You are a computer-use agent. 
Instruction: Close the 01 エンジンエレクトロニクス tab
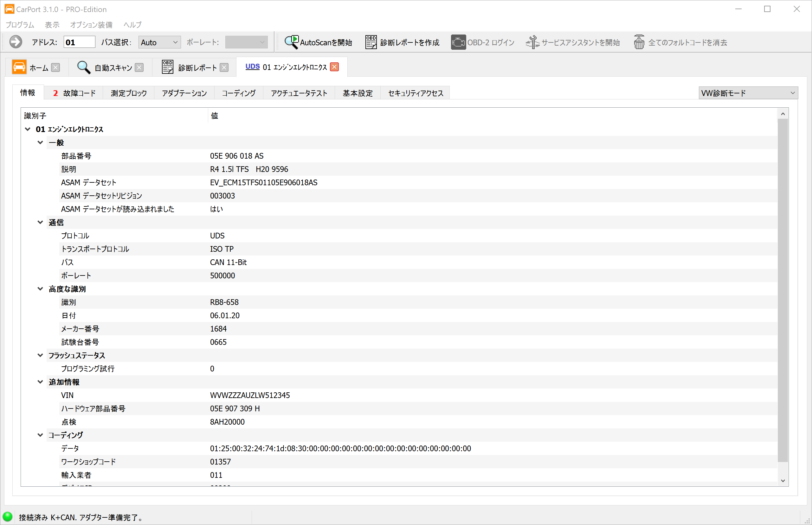335,67
